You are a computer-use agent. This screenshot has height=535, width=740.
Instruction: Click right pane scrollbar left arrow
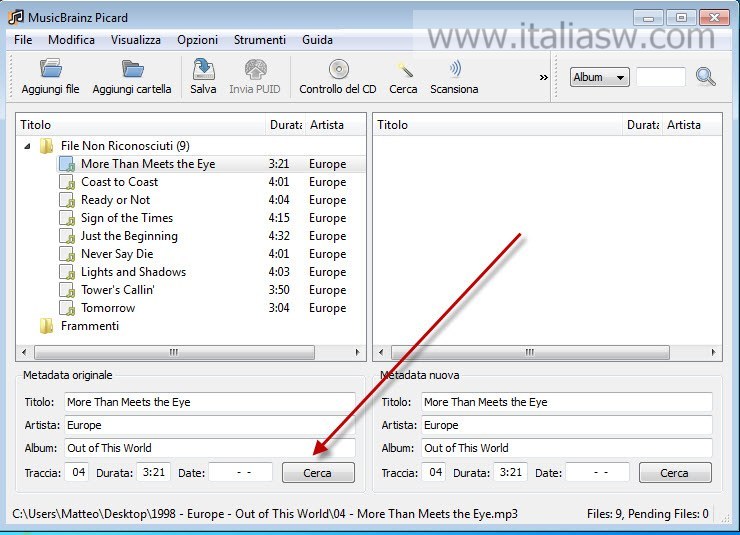[x=381, y=352]
